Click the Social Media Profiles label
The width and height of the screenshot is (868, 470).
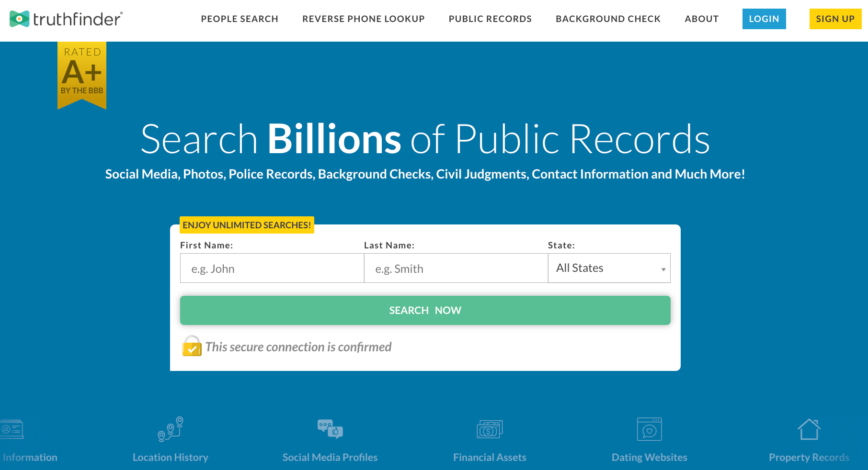click(x=330, y=458)
